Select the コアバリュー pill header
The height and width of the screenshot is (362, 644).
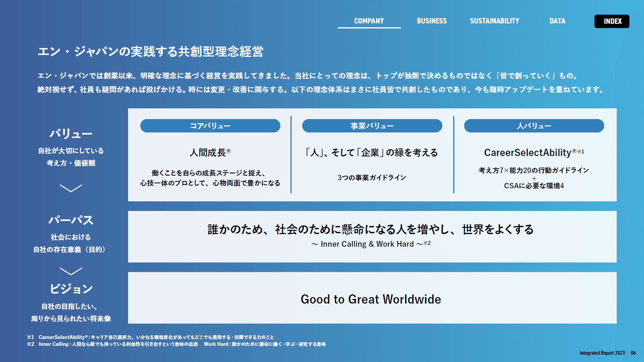pyautogui.click(x=210, y=126)
